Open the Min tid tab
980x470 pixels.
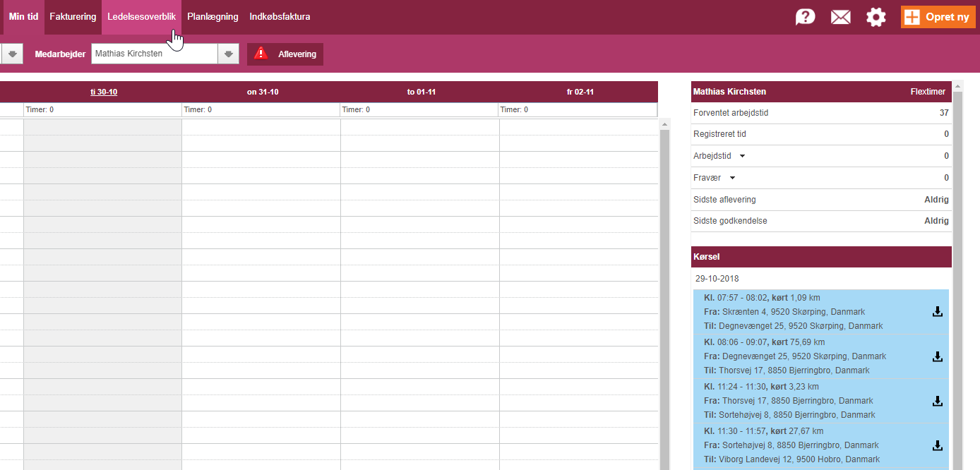coord(23,17)
